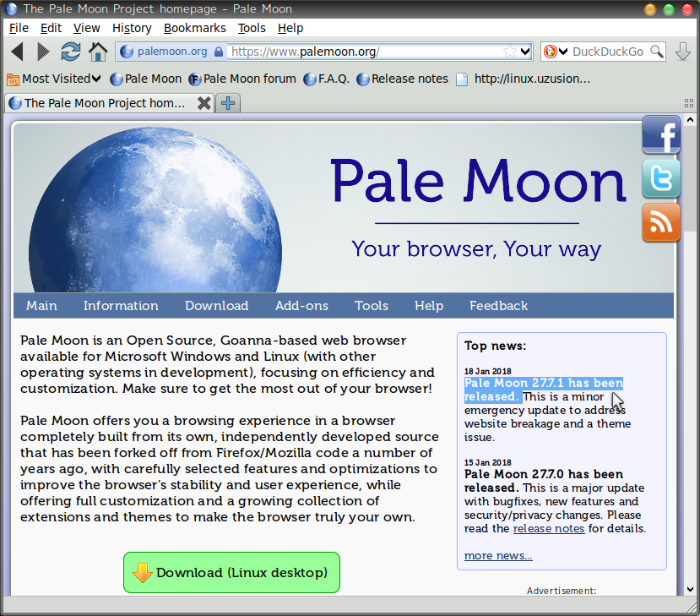Open the URL history dropdown arrow

[525, 52]
